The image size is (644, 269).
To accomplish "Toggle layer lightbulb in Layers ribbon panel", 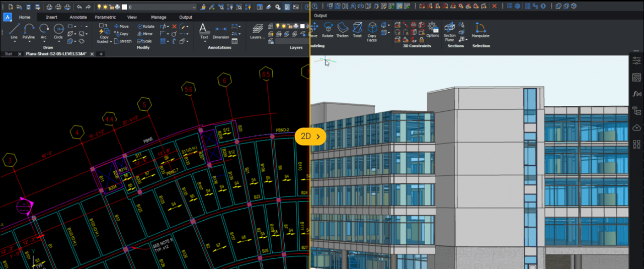I will (277, 26).
